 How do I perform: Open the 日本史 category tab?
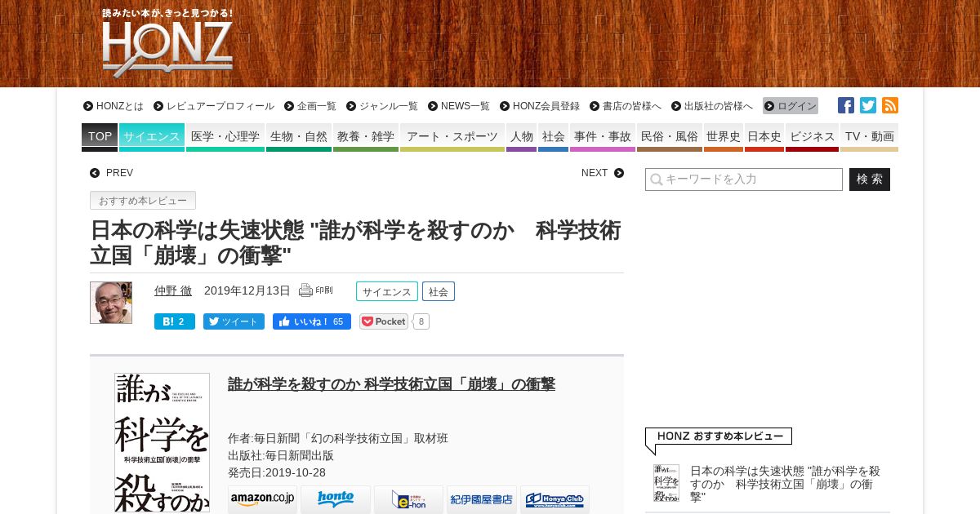(764, 137)
